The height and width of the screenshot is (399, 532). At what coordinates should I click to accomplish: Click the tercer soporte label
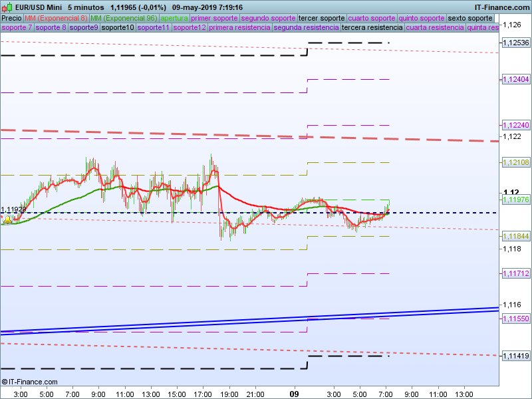[321, 18]
